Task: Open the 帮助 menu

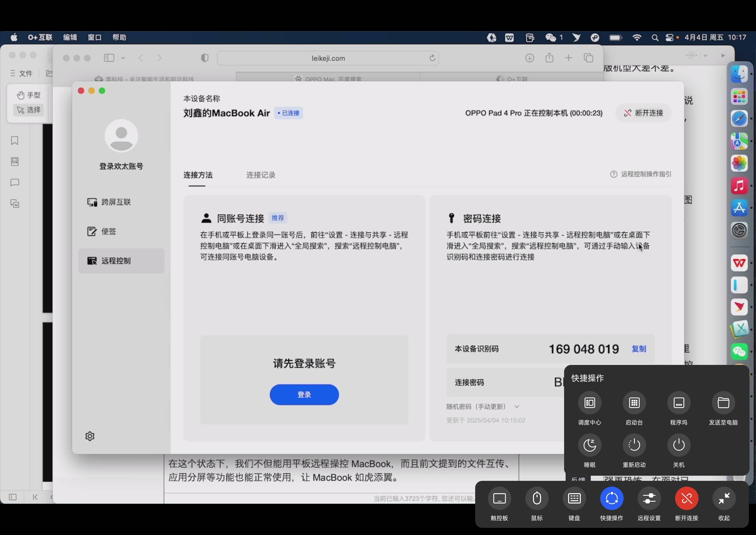Action: coord(119,37)
